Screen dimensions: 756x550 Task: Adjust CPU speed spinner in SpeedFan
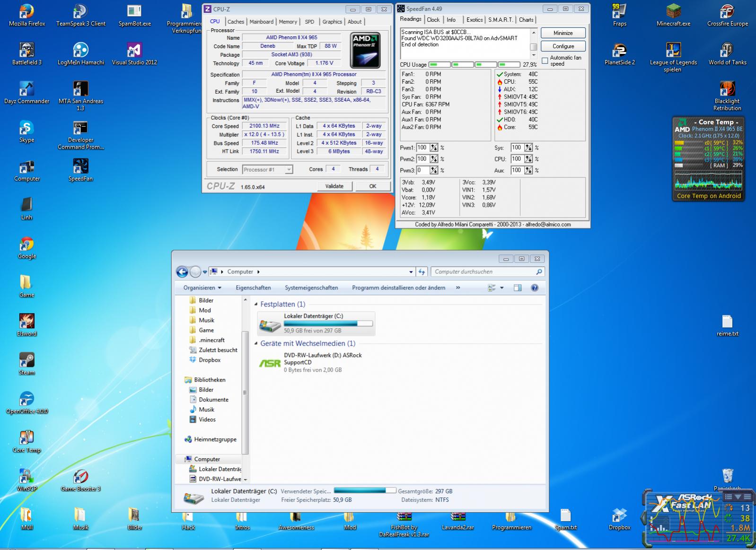[528, 159]
